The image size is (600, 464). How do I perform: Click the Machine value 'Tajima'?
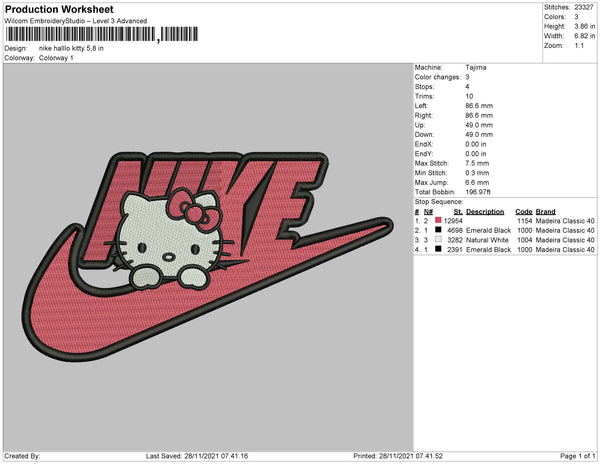tap(476, 67)
